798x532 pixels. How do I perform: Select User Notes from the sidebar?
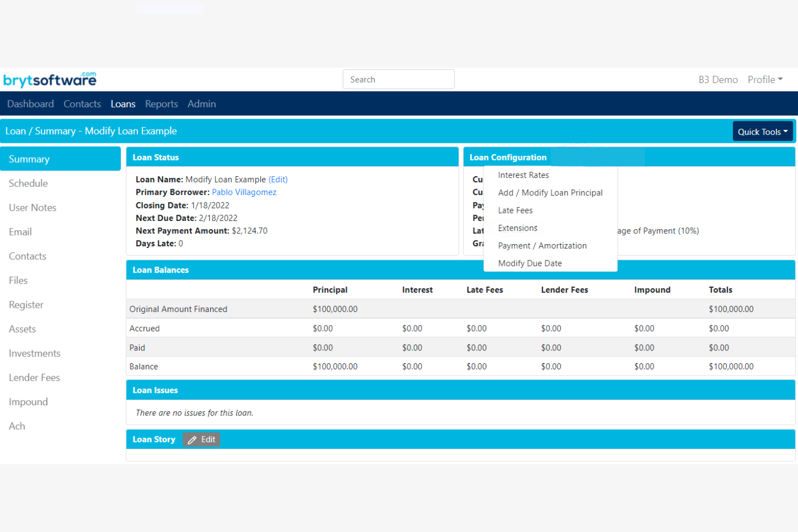(x=32, y=208)
